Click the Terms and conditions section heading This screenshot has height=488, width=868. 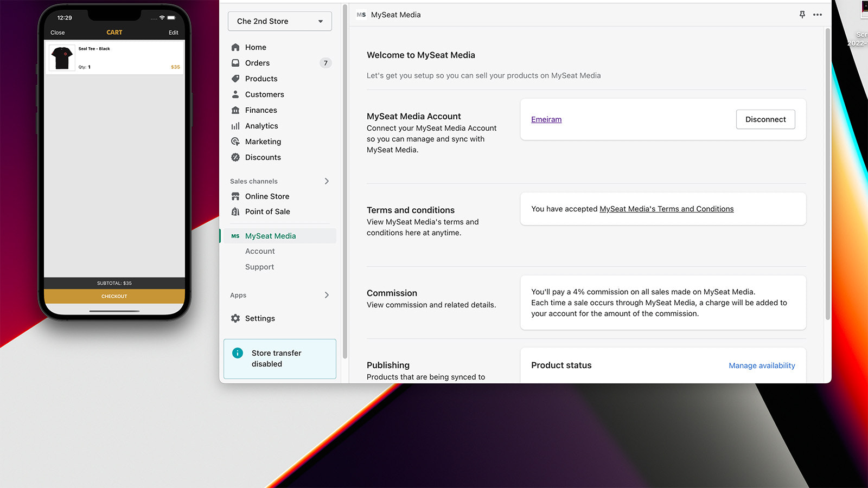coord(411,210)
